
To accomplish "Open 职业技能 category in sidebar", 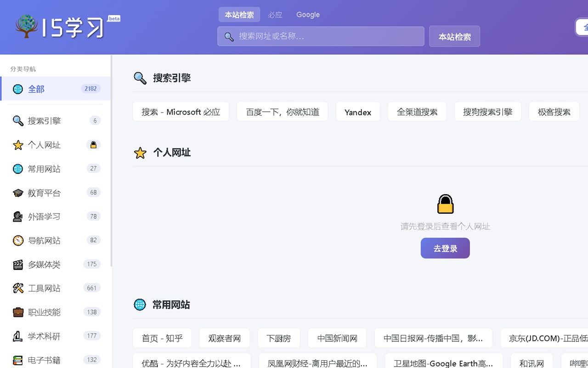I will click(x=55, y=312).
